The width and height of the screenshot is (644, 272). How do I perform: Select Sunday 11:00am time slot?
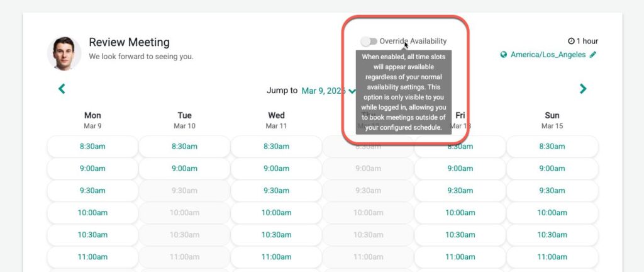pyautogui.click(x=552, y=256)
